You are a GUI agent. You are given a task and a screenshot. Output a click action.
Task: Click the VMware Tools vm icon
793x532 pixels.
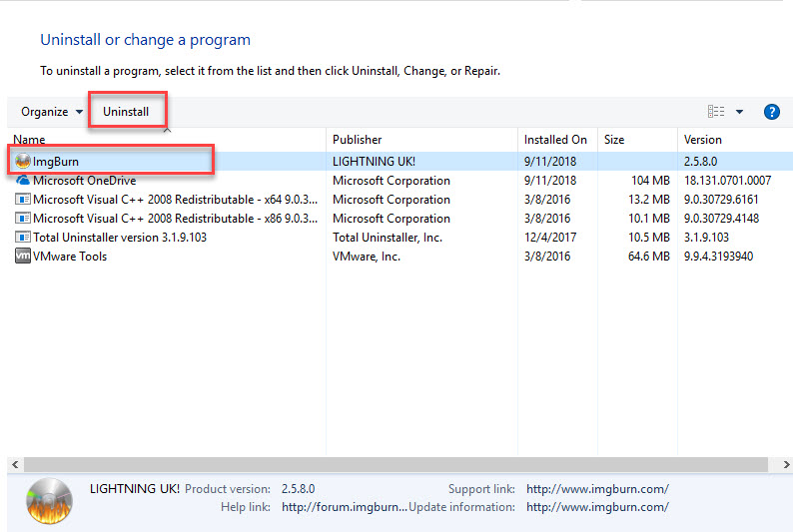23,256
